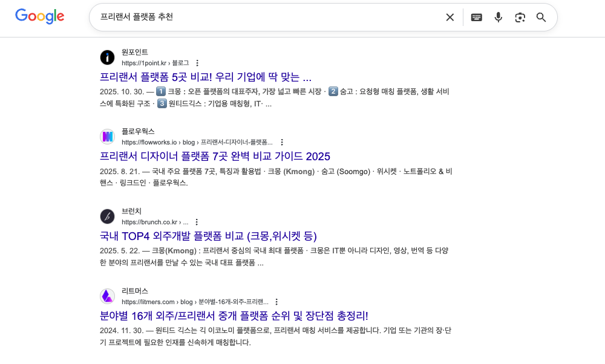Open the three-dot menu for the 플로우웍스 result
The width and height of the screenshot is (605, 364).
(281, 143)
